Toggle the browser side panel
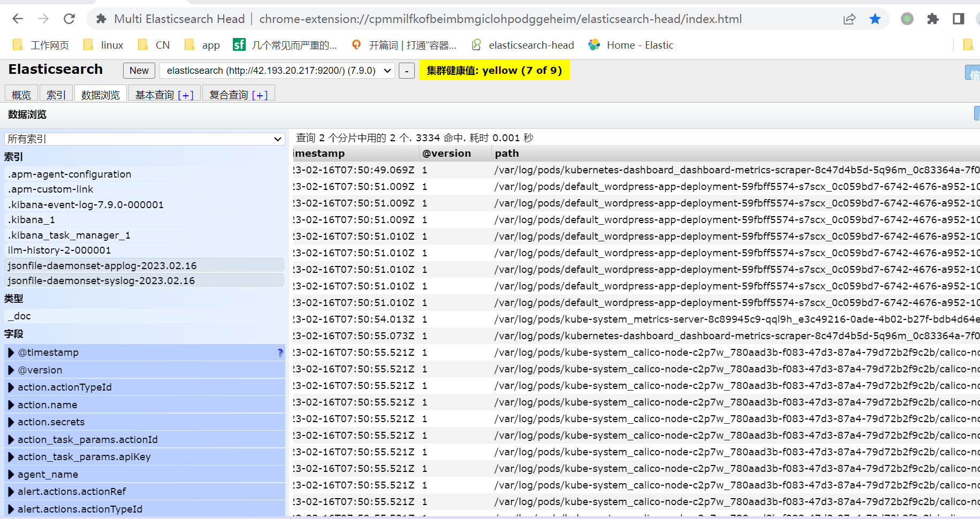 [959, 19]
